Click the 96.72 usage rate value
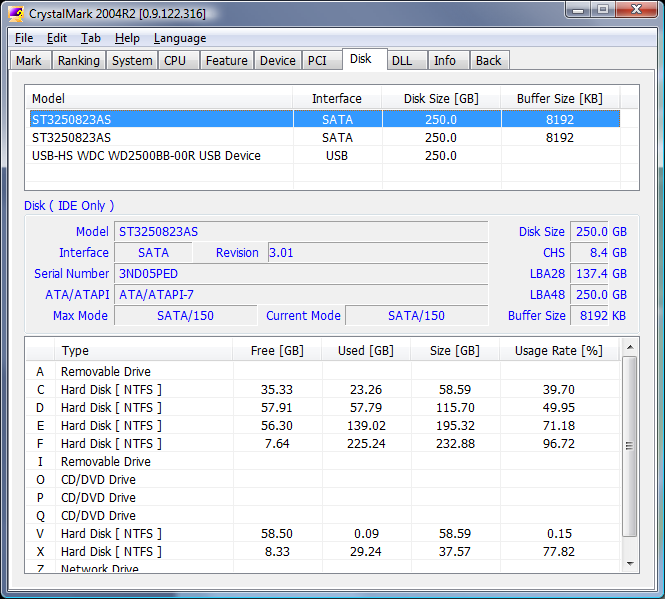 (x=559, y=443)
